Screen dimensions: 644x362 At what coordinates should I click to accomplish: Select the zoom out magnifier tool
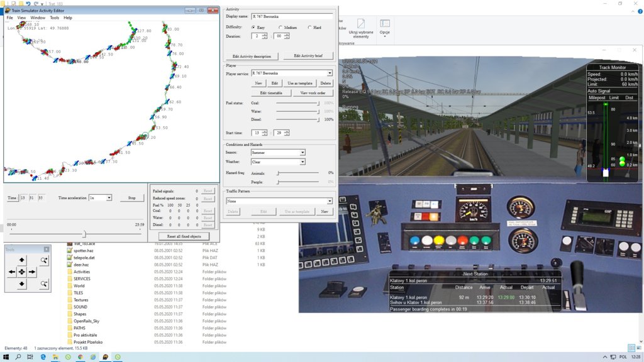click(x=43, y=284)
